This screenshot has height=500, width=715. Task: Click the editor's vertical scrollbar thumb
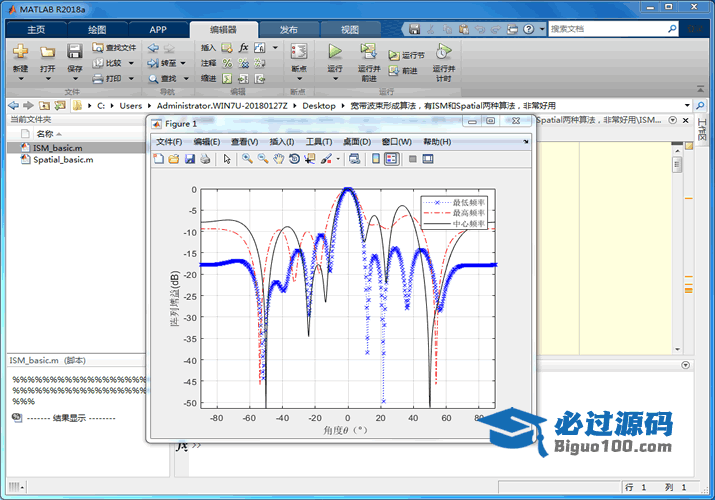(x=677, y=164)
